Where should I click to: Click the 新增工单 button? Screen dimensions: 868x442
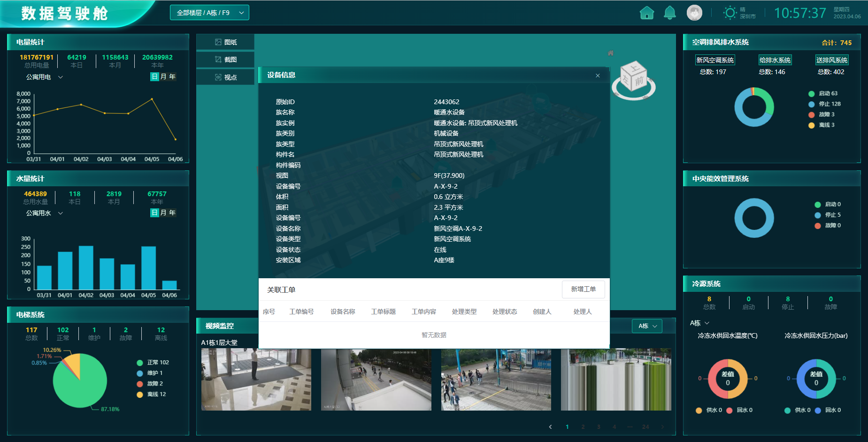click(x=584, y=289)
